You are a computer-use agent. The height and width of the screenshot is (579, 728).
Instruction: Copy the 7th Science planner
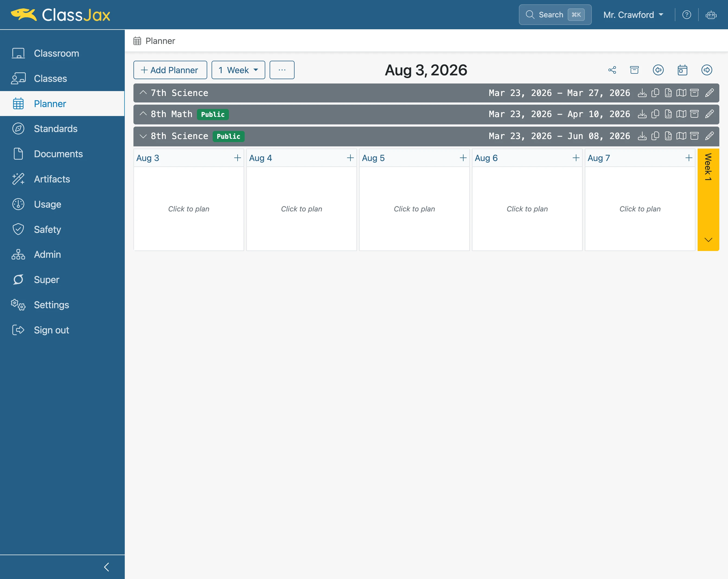(655, 93)
